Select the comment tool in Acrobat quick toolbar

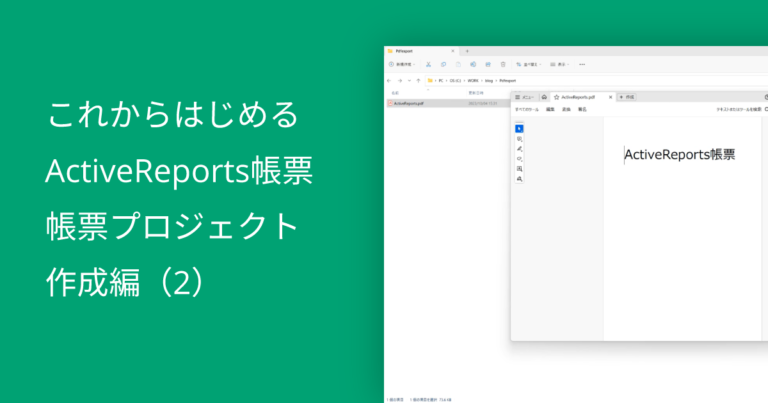pyautogui.click(x=519, y=139)
